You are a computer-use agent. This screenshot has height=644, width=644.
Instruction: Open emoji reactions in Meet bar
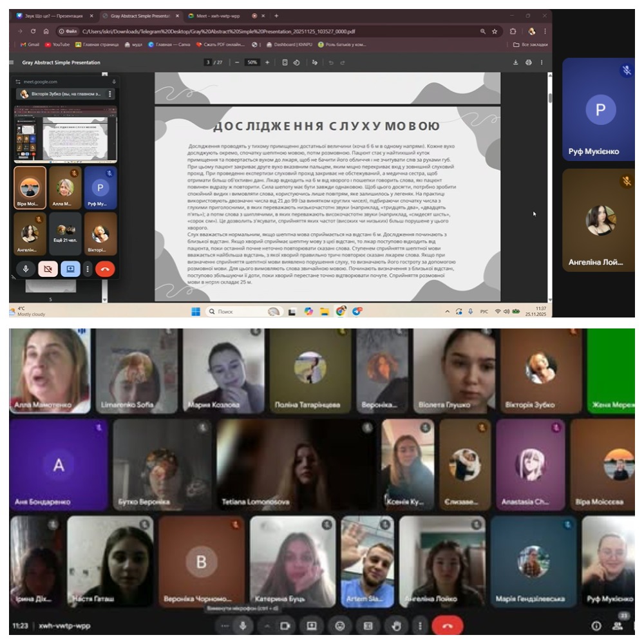pos(340,625)
